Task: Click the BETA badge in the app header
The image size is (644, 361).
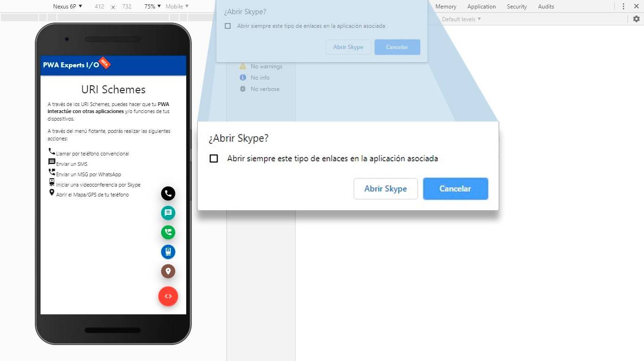Action: pyautogui.click(x=105, y=63)
